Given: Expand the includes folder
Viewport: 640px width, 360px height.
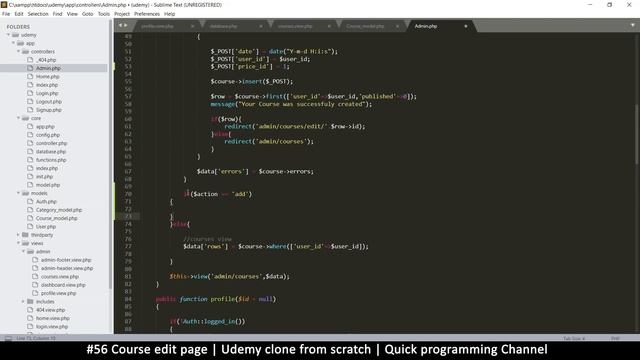Looking at the screenshot, I should coord(23,301).
